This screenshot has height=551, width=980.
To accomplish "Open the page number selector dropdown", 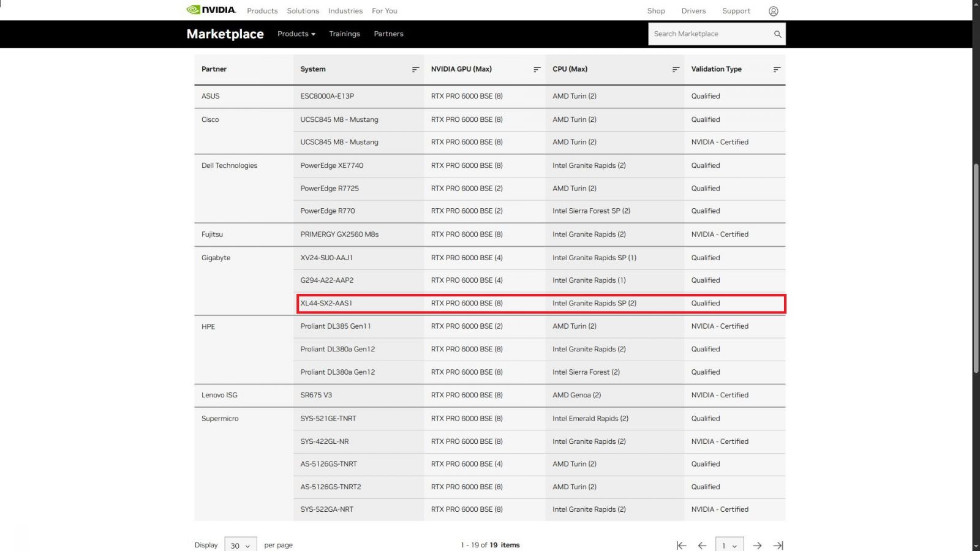I will coord(729,545).
